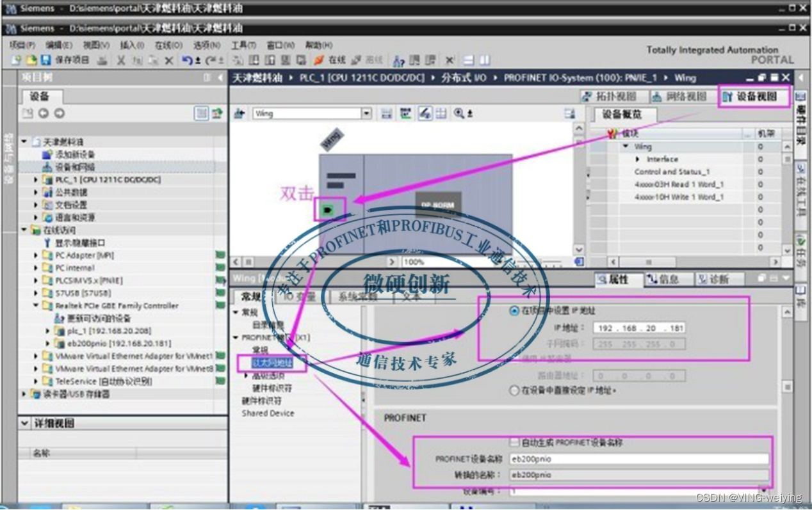Expand eb200pnio [192.168.20.181] node
Screen dimensions: 812x510
(47, 343)
